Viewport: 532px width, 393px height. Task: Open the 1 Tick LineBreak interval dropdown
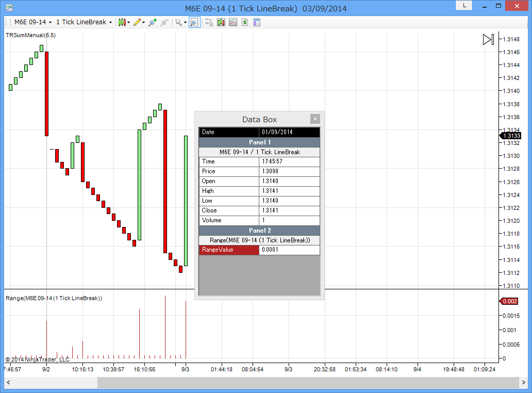tap(84, 22)
